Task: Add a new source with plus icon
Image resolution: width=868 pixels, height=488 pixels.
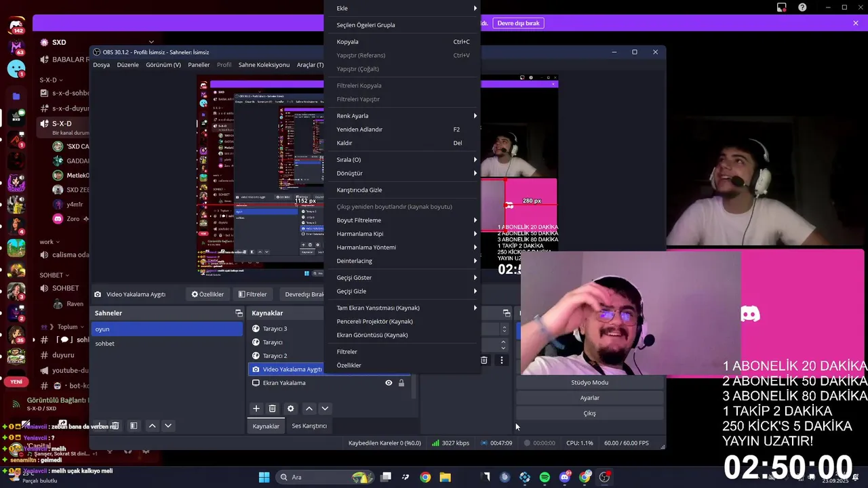Action: 256,409
